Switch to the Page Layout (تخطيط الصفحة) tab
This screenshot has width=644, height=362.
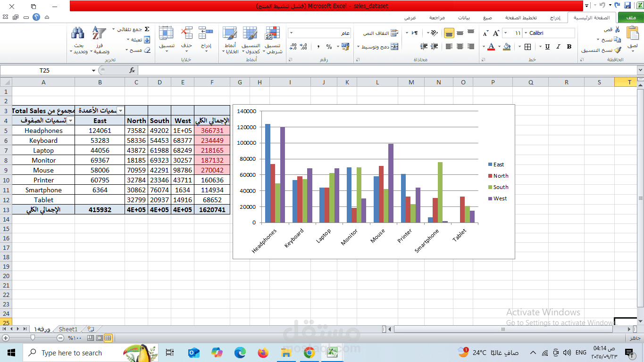point(521,17)
